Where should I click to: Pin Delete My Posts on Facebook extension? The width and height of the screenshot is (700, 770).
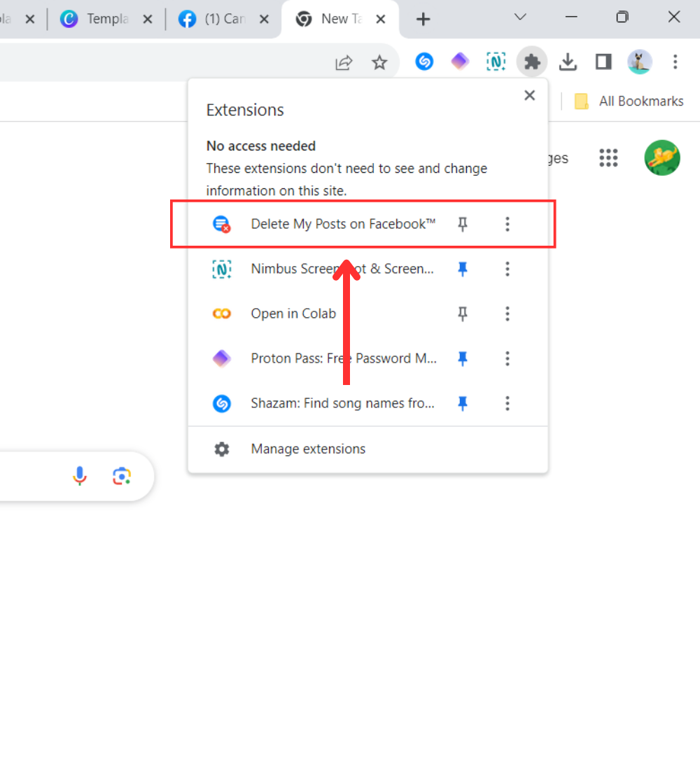pos(462,224)
